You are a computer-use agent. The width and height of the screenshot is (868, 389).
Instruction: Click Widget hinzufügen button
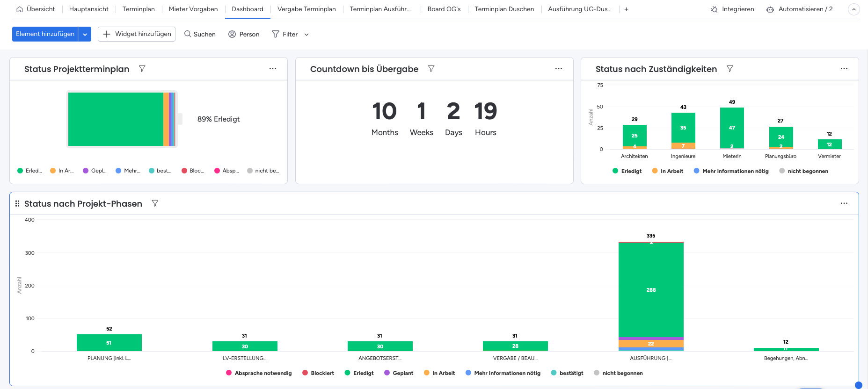point(137,34)
